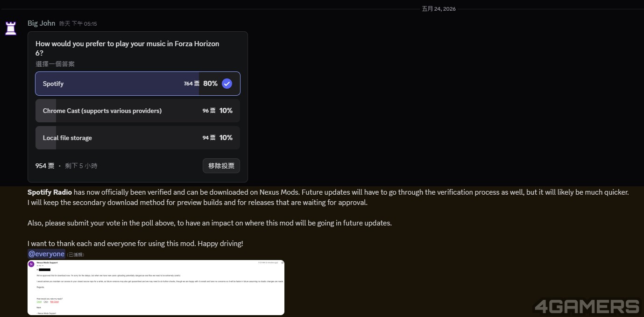This screenshot has width=644, height=317.
Task: Choose Local file storage poll option
Action: (138, 138)
